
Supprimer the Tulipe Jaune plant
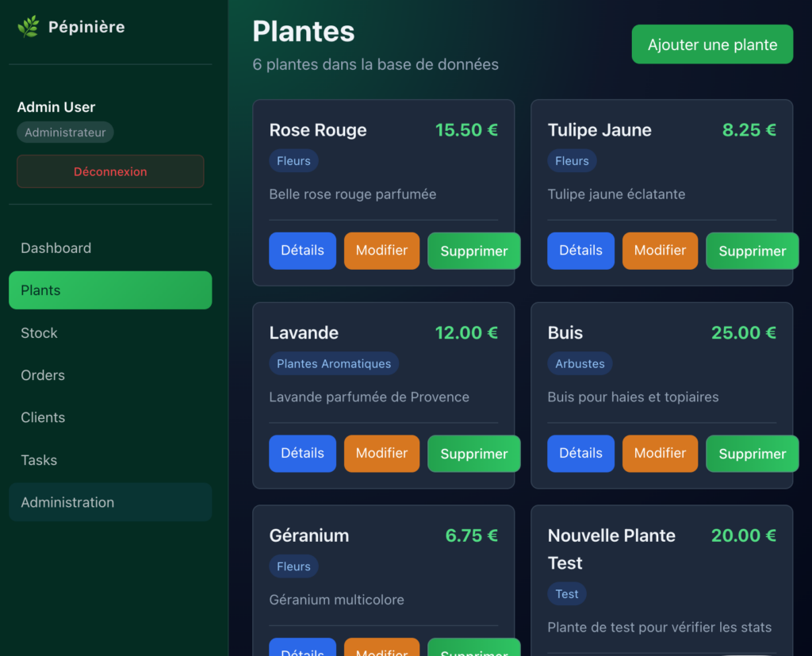pos(753,251)
